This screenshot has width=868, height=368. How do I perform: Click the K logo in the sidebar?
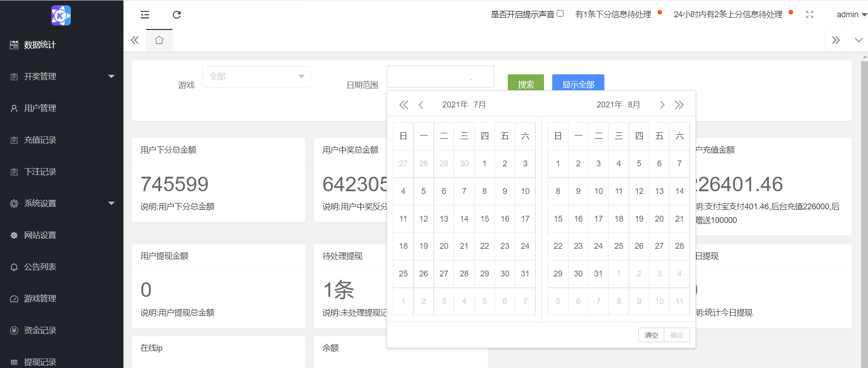click(61, 15)
